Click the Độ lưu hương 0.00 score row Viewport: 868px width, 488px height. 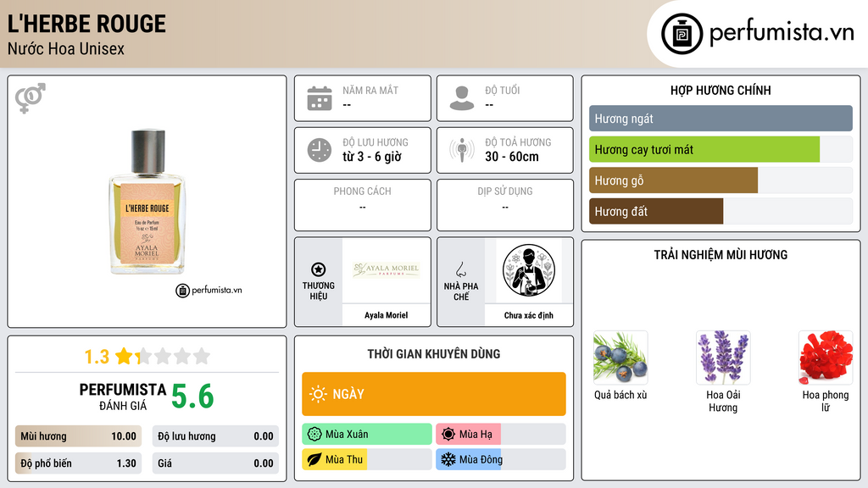215,436
